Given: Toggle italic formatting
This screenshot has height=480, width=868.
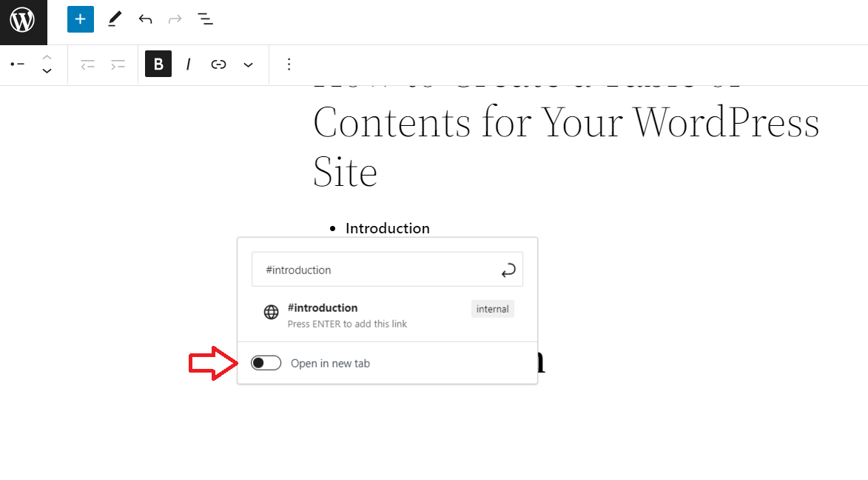Looking at the screenshot, I should point(188,64).
